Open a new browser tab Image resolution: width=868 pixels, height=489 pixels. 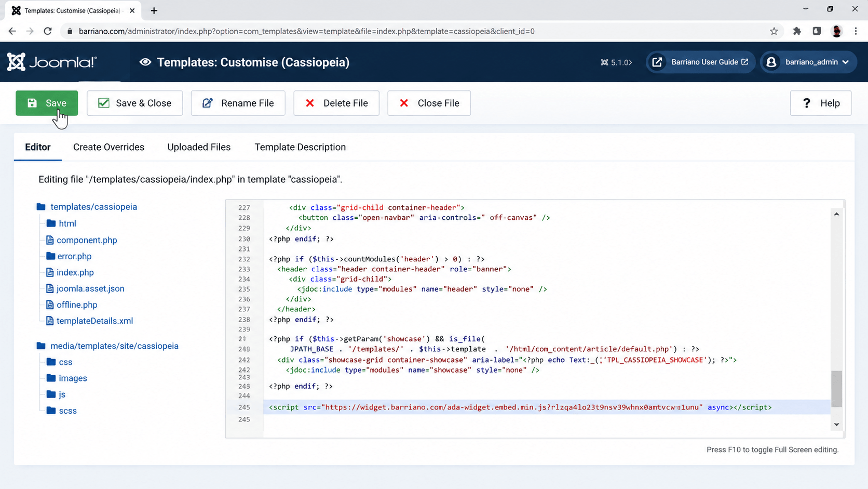click(x=154, y=10)
